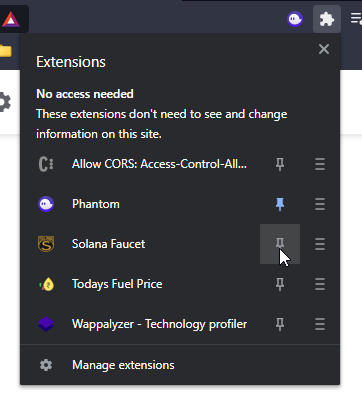Click the Solana Faucet extension icon
This screenshot has height=412, width=362.
point(46,244)
